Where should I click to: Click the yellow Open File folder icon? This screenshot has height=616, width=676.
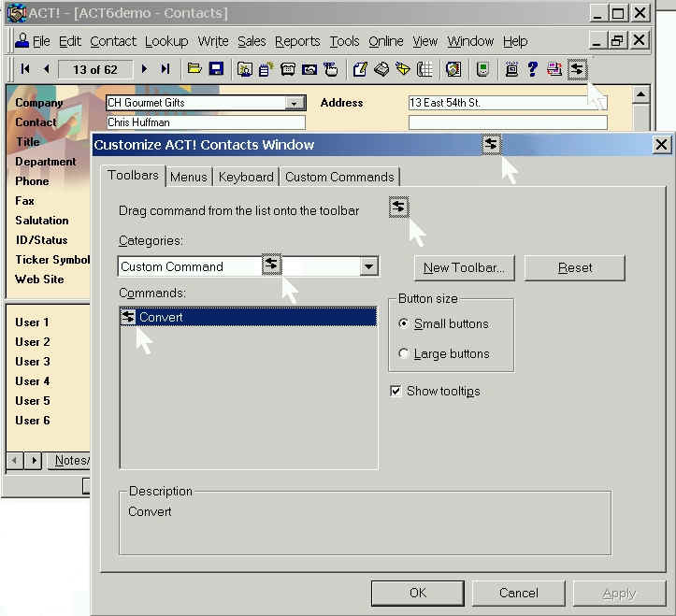point(194,68)
